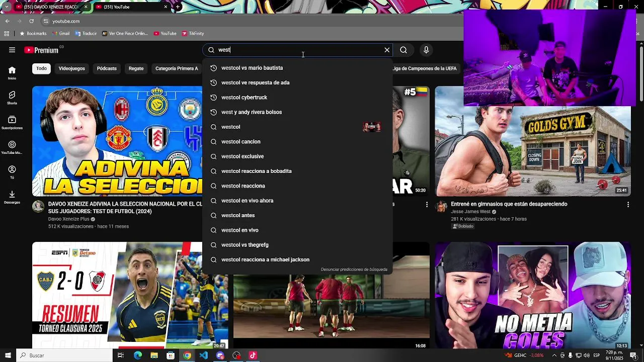Show hidden system tray icons
Image resolution: width=644 pixels, height=362 pixels.
click(x=554, y=355)
